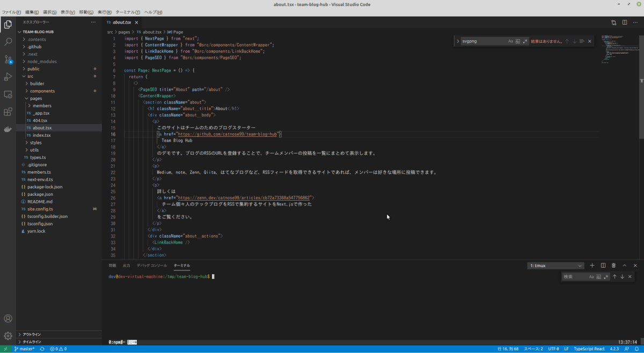The image size is (644, 353).
Task: Expand replace mode in the find widget
Action: [457, 41]
